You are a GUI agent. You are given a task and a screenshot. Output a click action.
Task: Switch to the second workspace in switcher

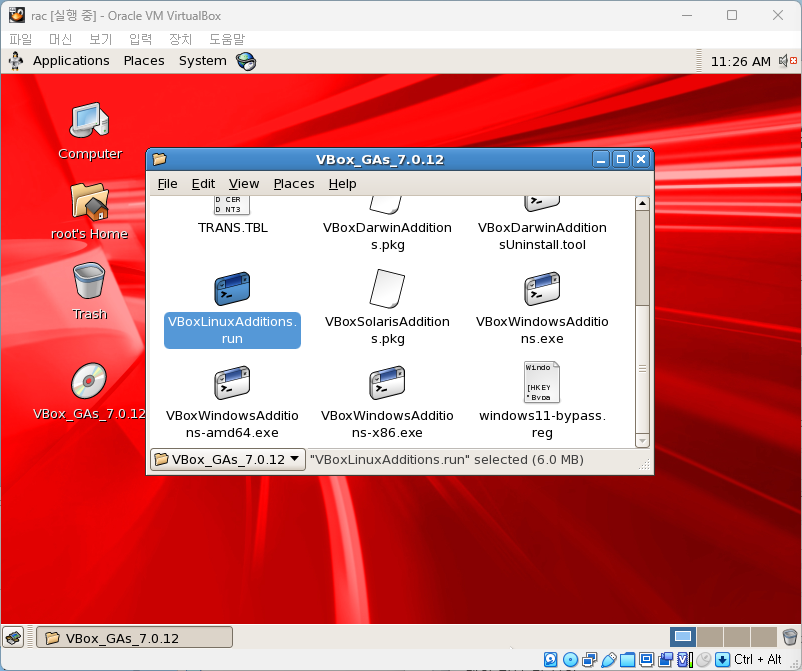point(709,637)
